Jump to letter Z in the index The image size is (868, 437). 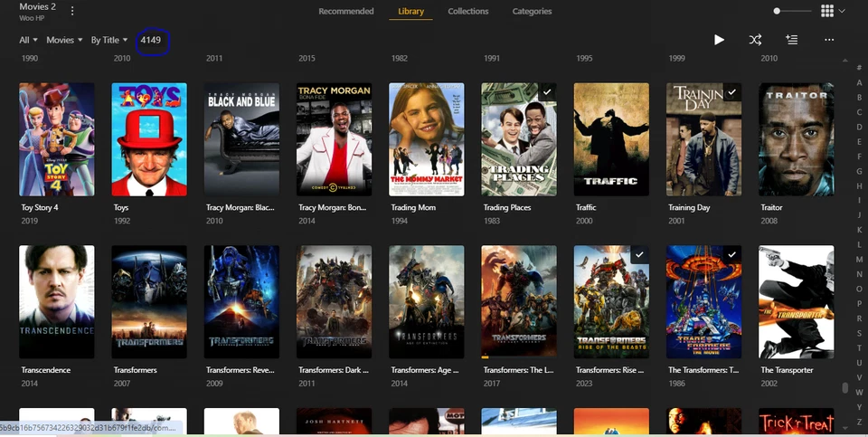point(859,422)
